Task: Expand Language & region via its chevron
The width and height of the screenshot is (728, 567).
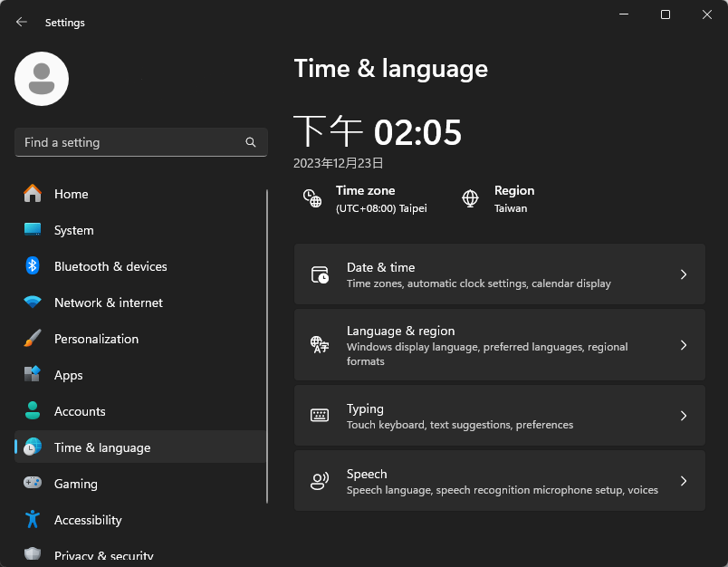Action: tap(684, 345)
